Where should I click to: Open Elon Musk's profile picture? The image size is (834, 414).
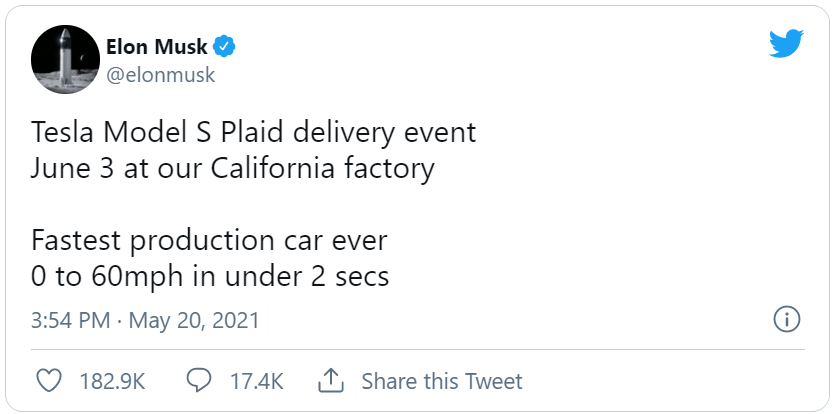click(x=63, y=60)
